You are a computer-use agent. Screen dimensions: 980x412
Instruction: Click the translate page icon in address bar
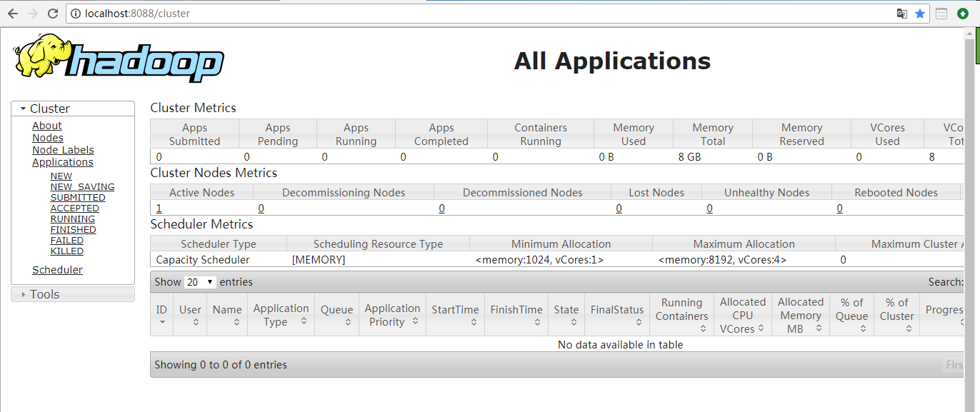[902, 14]
